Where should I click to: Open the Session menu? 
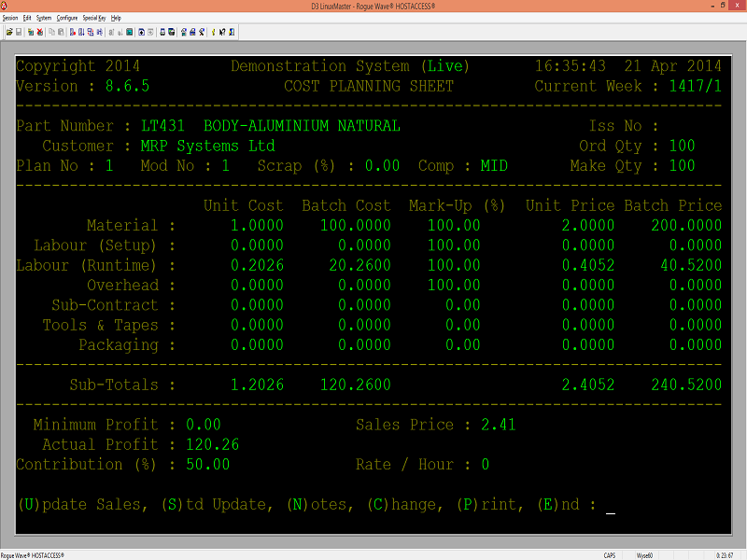[x=10, y=18]
